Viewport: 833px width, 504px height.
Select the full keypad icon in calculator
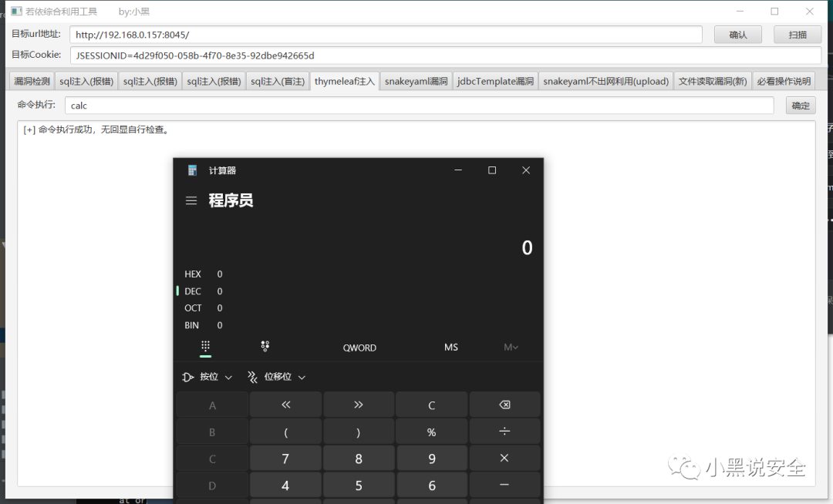tap(206, 347)
